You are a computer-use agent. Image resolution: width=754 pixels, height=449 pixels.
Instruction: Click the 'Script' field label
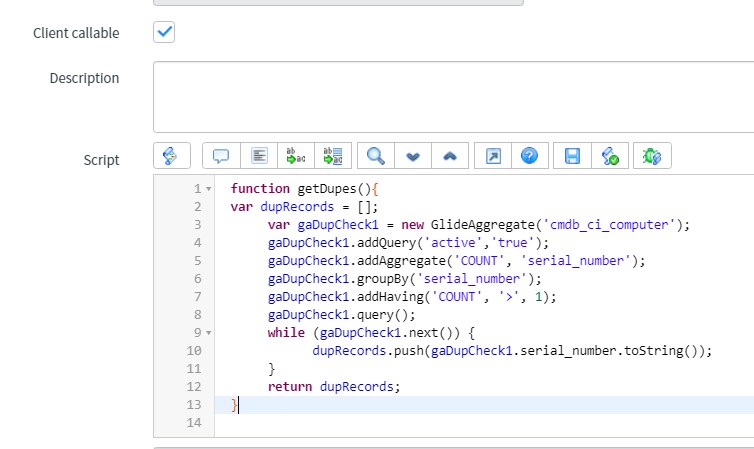pos(101,160)
